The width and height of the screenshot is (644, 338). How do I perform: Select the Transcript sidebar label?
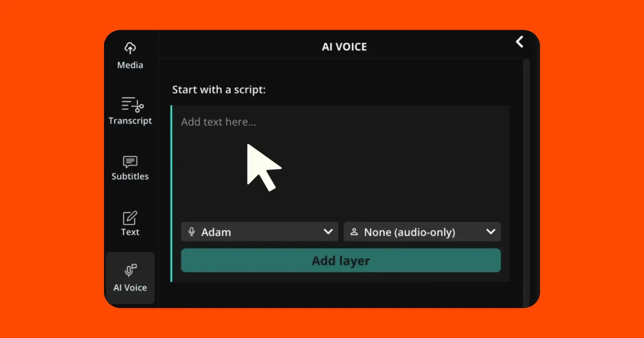pyautogui.click(x=130, y=121)
